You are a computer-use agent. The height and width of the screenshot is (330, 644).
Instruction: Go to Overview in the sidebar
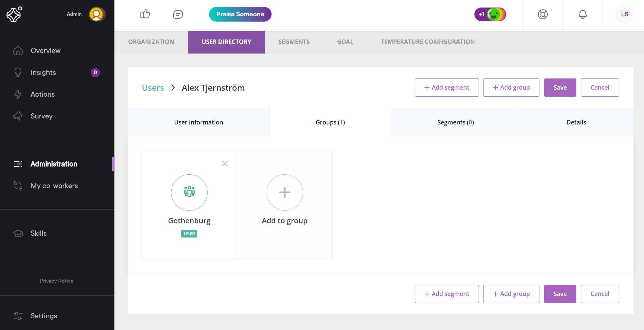[46, 51]
